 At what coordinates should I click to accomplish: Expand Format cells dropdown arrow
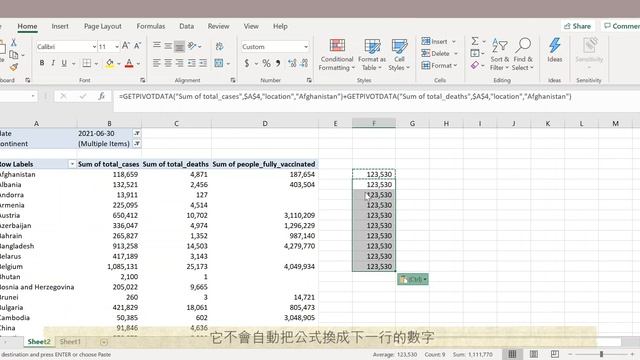click(x=455, y=65)
